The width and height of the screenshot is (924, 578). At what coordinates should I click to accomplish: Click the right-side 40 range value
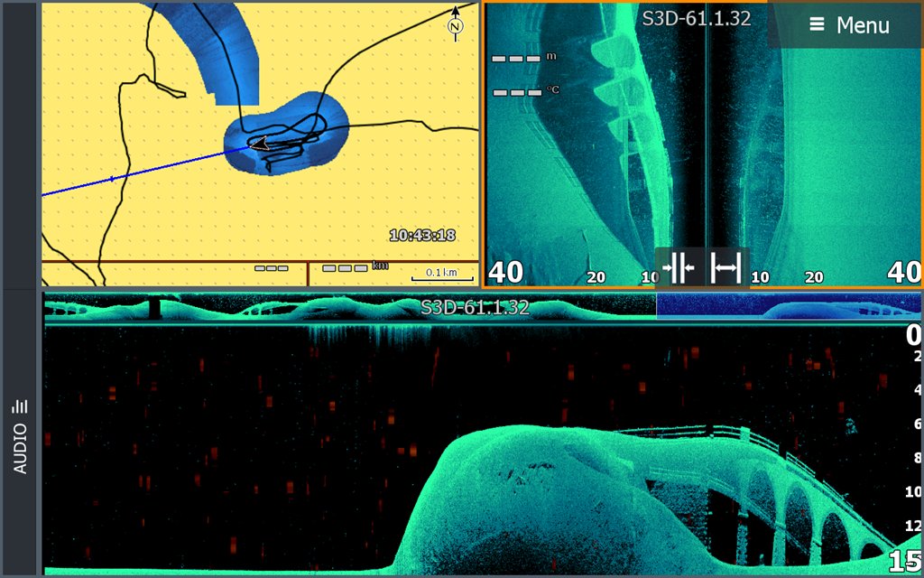[x=903, y=272]
